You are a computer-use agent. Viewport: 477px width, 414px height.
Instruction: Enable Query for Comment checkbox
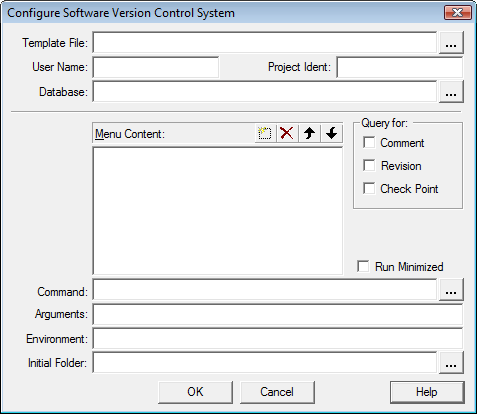369,142
